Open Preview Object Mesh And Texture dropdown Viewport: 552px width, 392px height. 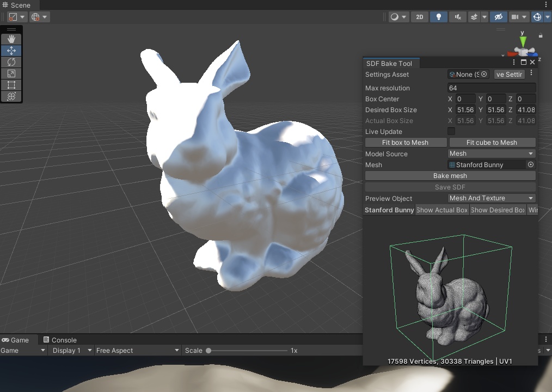pos(492,198)
